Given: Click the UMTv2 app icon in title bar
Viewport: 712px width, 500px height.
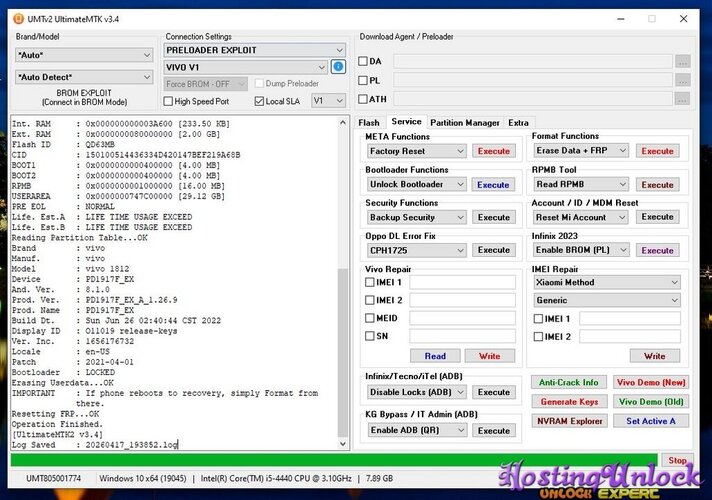Looking at the screenshot, I should point(19,19).
